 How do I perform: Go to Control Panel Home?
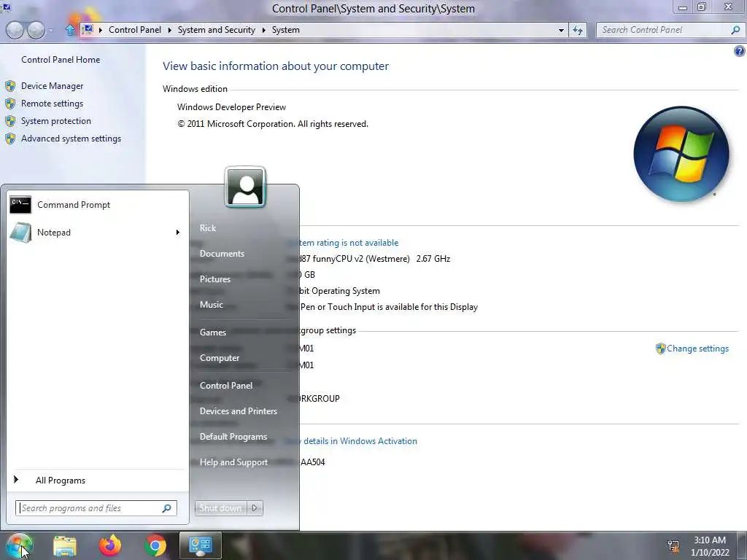[61, 60]
